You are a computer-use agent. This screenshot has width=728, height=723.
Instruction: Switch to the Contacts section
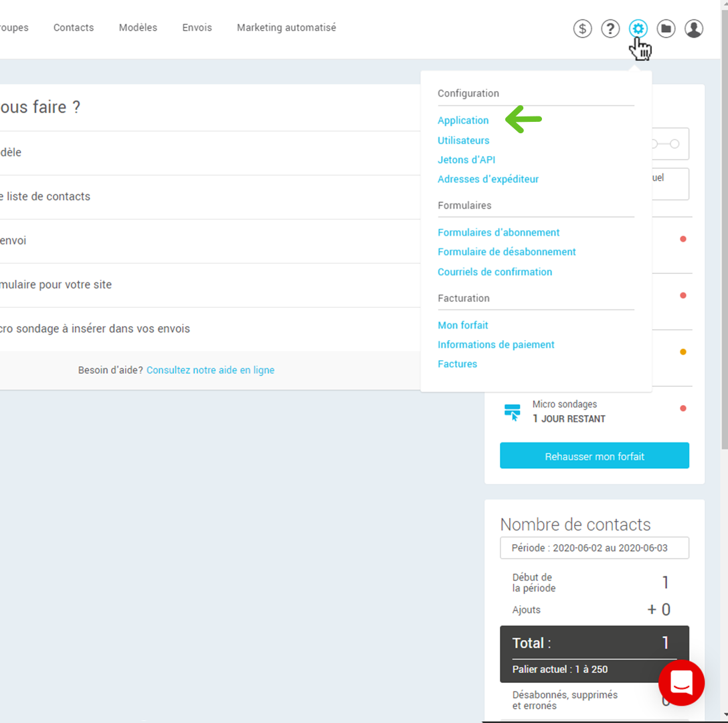(74, 27)
